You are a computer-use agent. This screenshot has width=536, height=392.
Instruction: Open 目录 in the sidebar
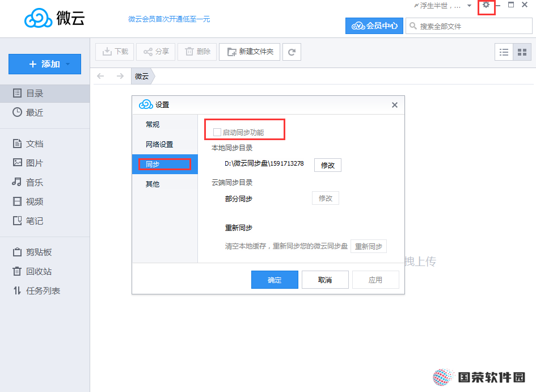pyautogui.click(x=45, y=93)
